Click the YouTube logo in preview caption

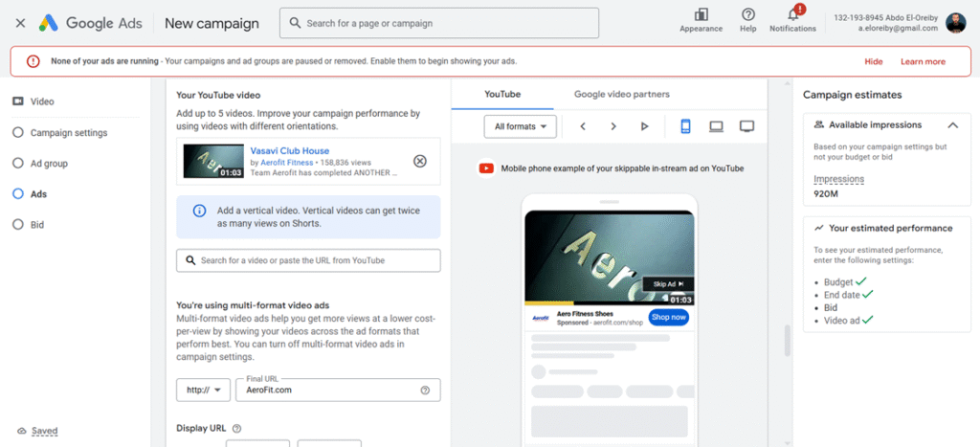point(486,168)
